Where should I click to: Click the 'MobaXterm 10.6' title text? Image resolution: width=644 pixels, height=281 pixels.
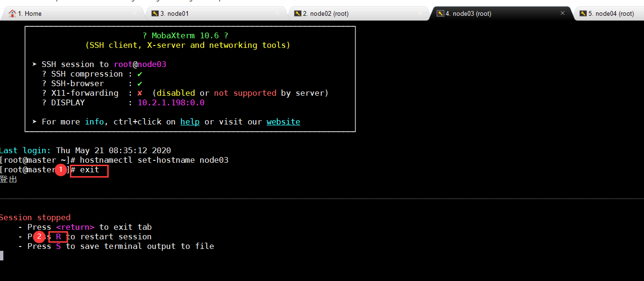coord(185,35)
